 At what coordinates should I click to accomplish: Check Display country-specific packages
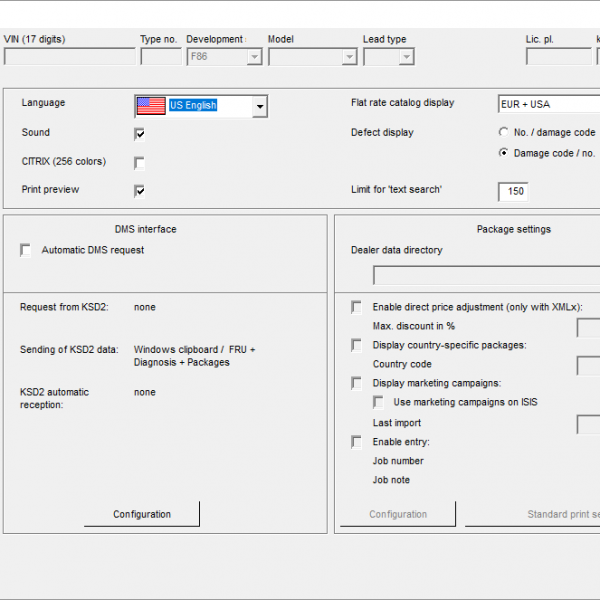pos(357,345)
